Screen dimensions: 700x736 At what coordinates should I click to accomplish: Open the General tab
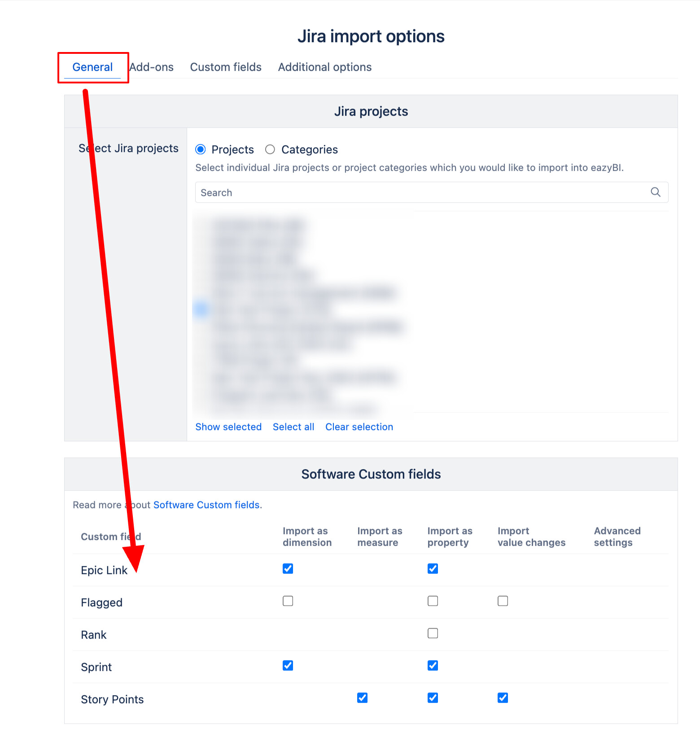[92, 67]
